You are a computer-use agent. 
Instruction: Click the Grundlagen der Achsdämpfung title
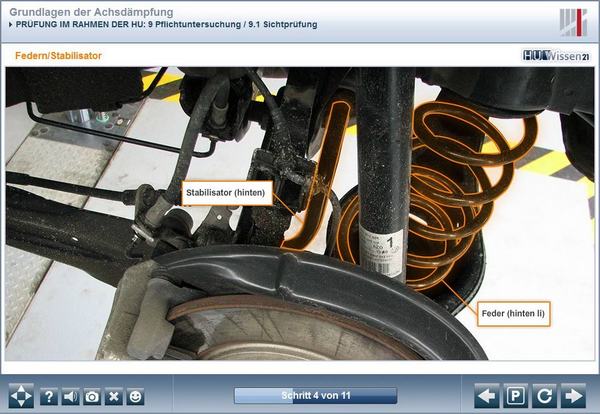(x=91, y=12)
